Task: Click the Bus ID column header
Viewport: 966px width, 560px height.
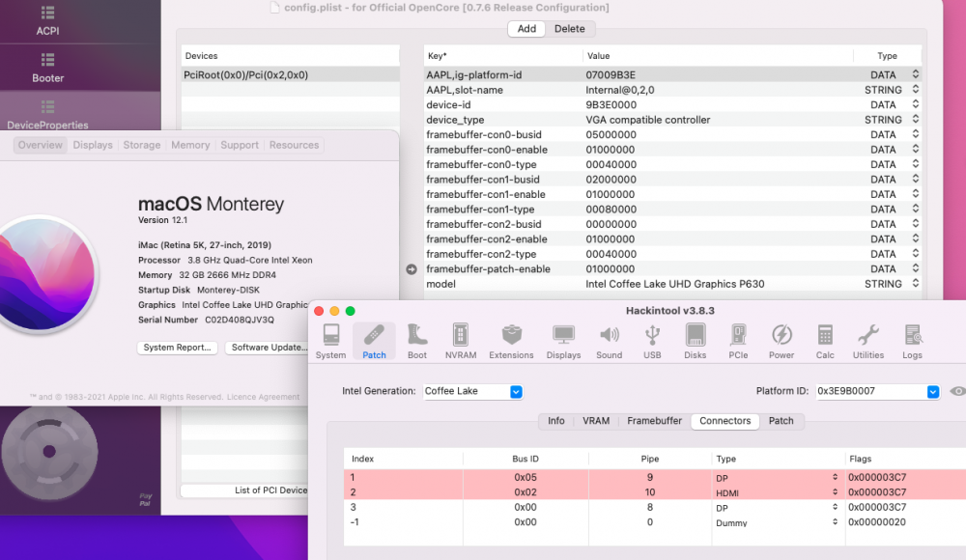Action: click(x=526, y=459)
